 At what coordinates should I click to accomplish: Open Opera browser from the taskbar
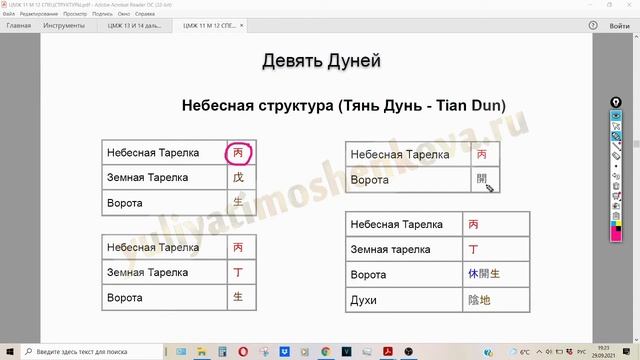(243, 351)
